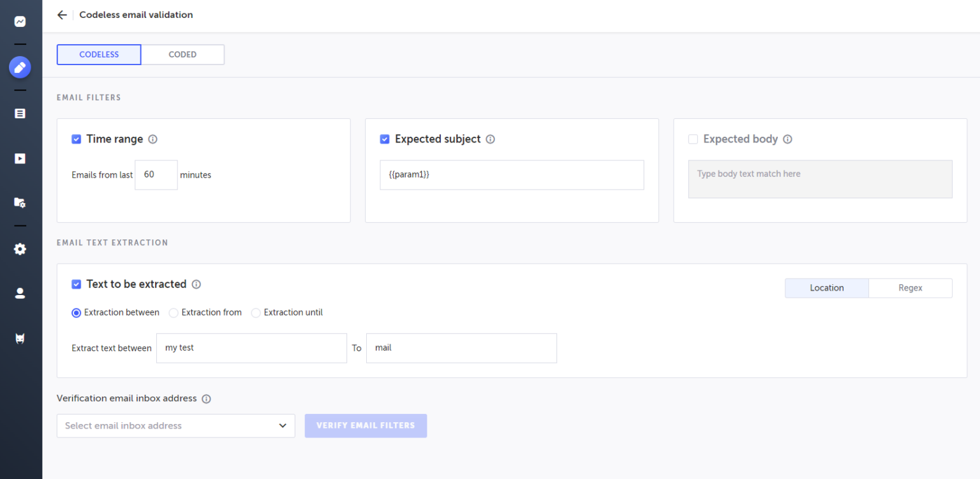Disable the Time range filter checkbox
This screenshot has width=980, height=479.
coord(77,139)
